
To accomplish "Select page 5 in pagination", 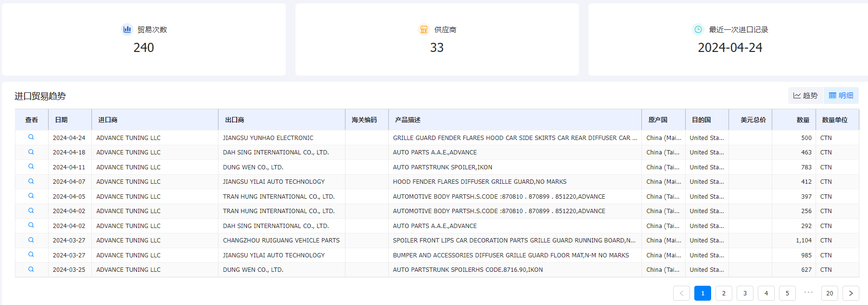I will click(787, 293).
